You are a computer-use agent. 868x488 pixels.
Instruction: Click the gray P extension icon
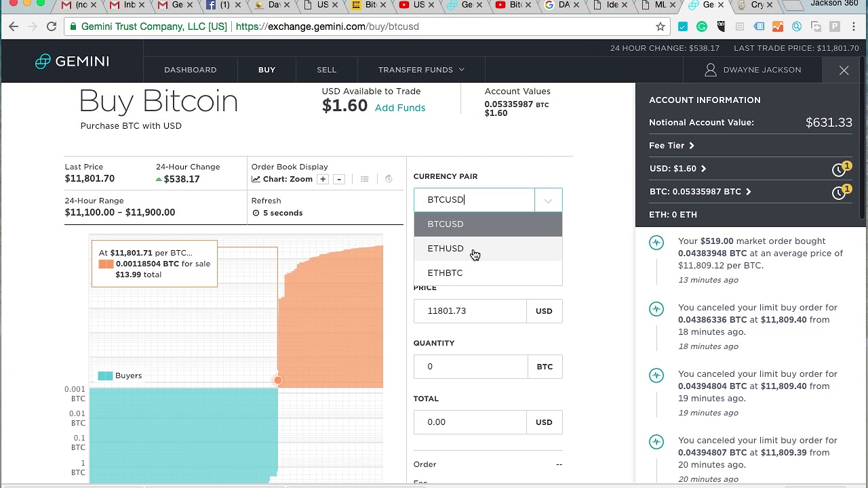[835, 26]
